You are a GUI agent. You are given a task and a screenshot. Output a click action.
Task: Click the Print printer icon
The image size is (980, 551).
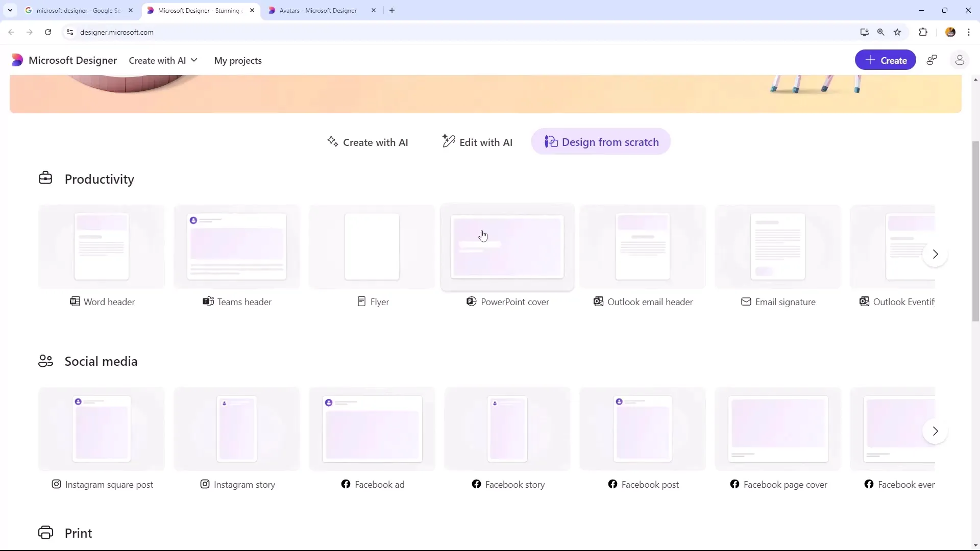click(45, 533)
